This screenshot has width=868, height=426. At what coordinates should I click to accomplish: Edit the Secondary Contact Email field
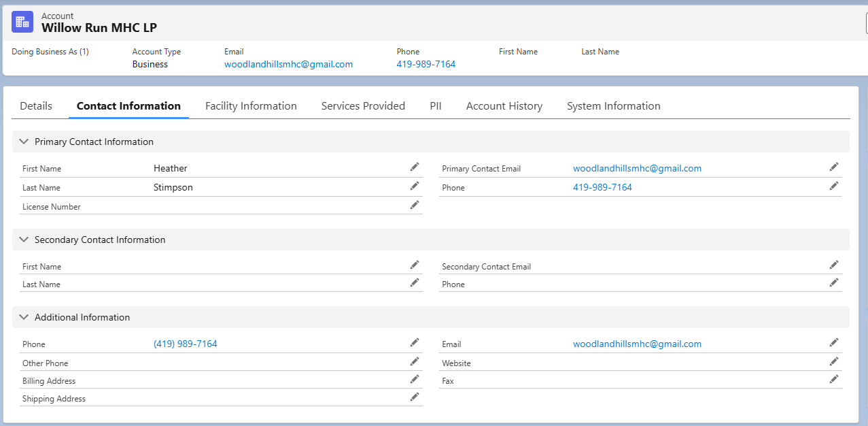[x=834, y=265]
